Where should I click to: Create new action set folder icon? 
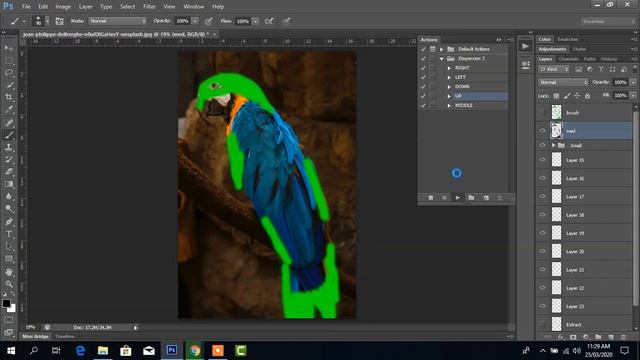point(471,198)
